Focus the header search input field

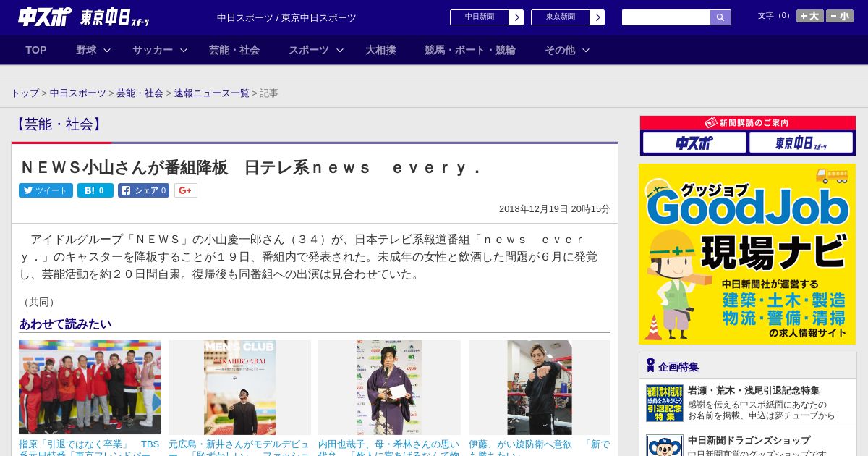[666, 17]
